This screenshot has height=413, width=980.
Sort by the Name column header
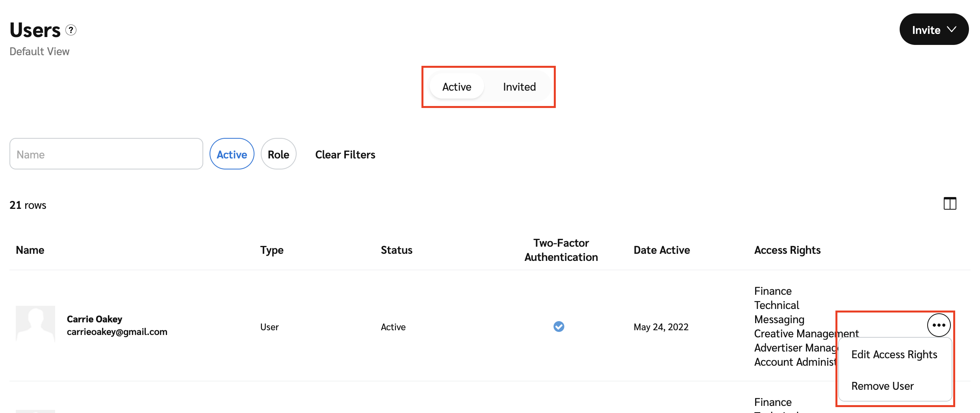[x=30, y=250]
